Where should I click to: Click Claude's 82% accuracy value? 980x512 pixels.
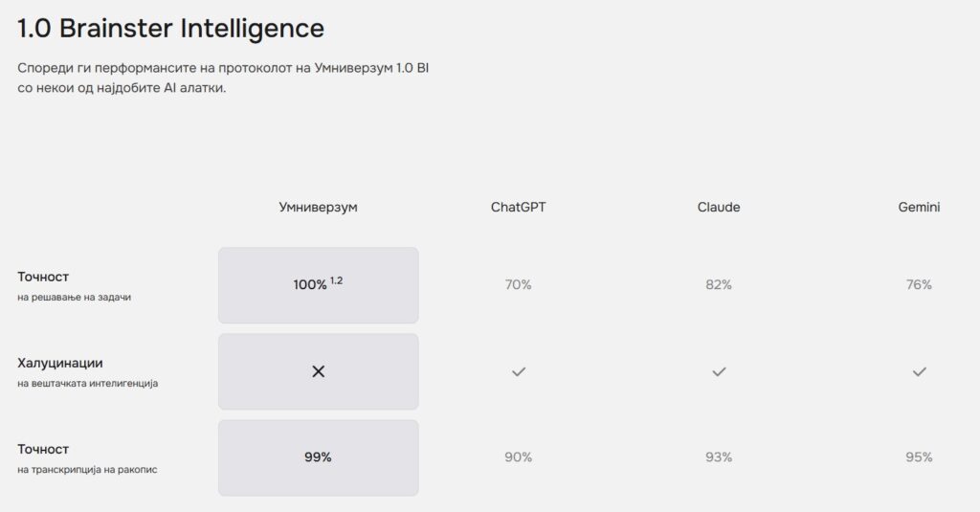pos(719,285)
